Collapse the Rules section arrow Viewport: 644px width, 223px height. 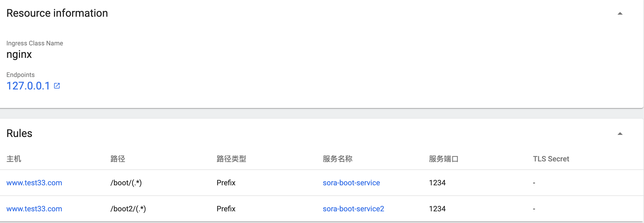(x=620, y=134)
